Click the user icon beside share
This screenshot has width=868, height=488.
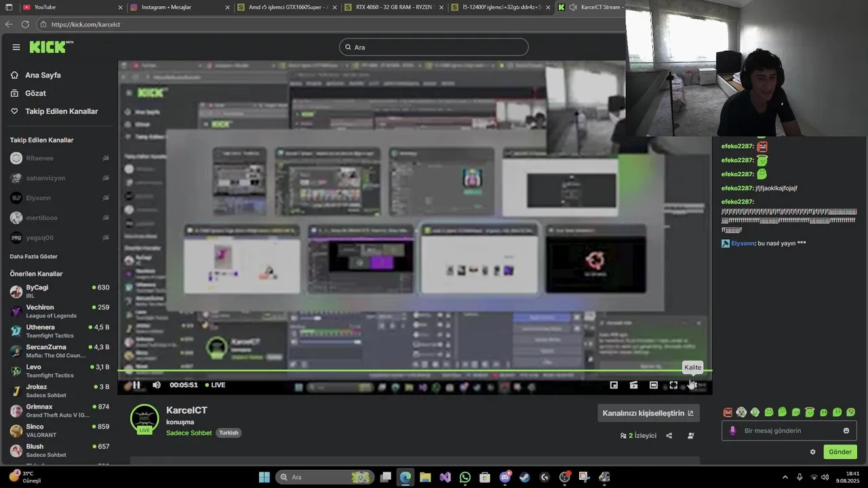690,436
